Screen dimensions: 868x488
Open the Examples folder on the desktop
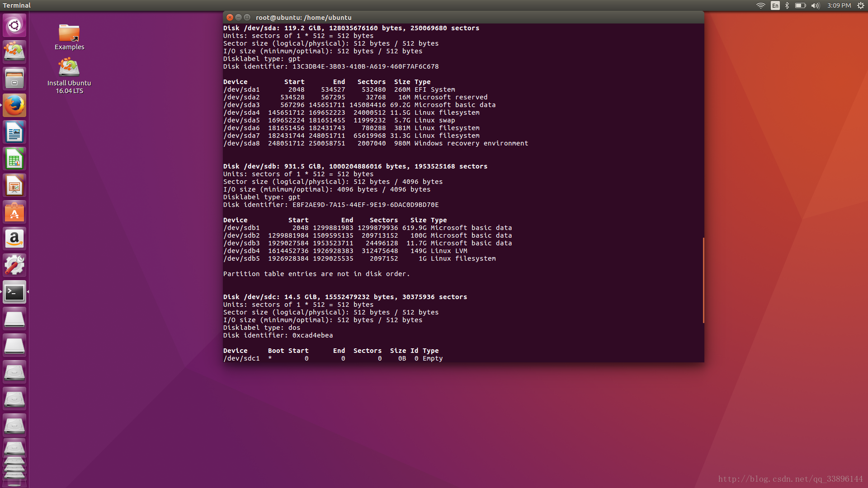69,37
